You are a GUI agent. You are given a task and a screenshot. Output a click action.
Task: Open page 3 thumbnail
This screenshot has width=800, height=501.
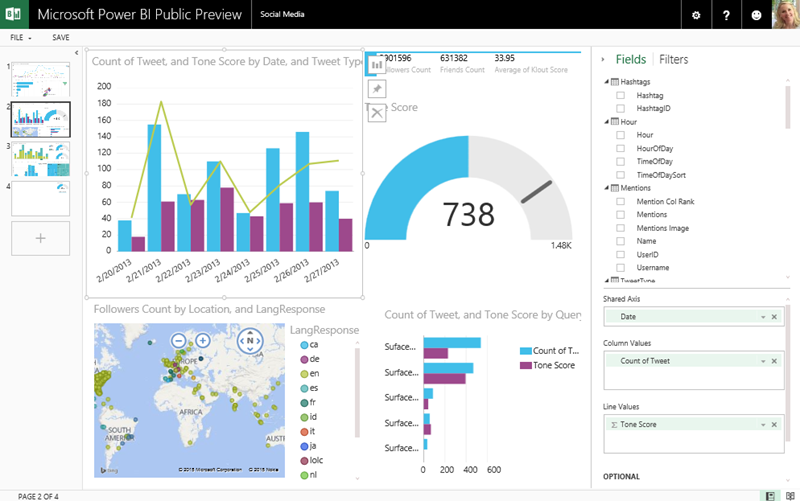point(41,159)
